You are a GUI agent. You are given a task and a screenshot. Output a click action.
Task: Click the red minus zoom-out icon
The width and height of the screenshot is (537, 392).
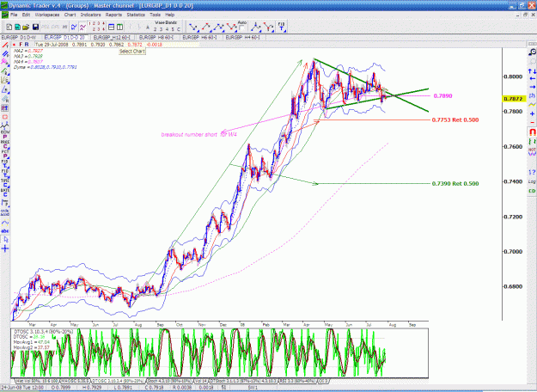click(x=532, y=122)
